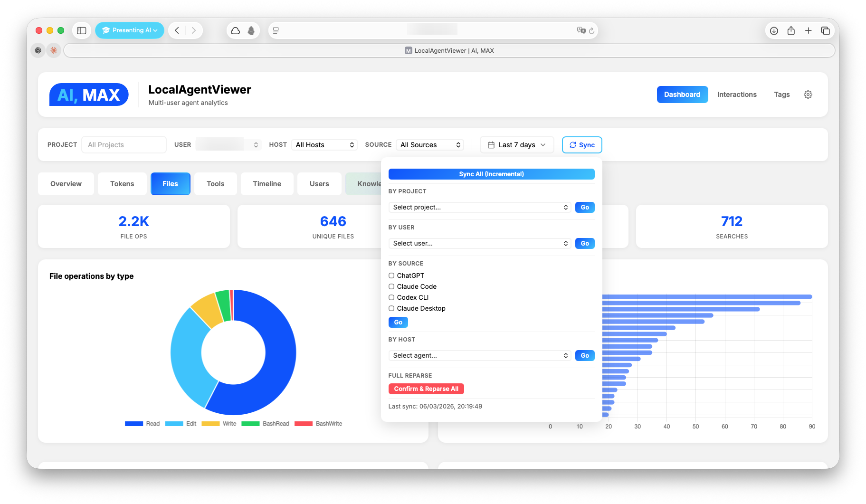Open the pinned Claude tab icon
The image size is (866, 504).
(x=54, y=50)
